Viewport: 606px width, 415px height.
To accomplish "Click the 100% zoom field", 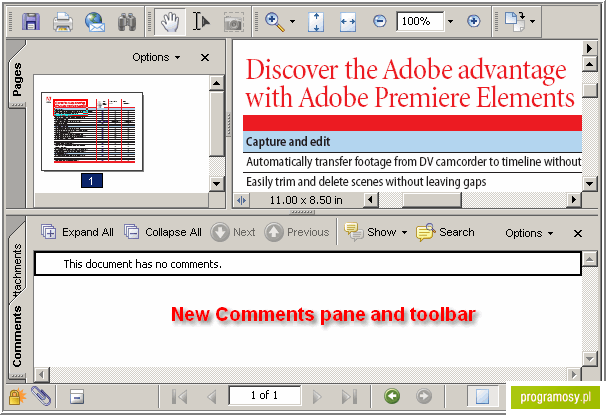I will pos(420,21).
